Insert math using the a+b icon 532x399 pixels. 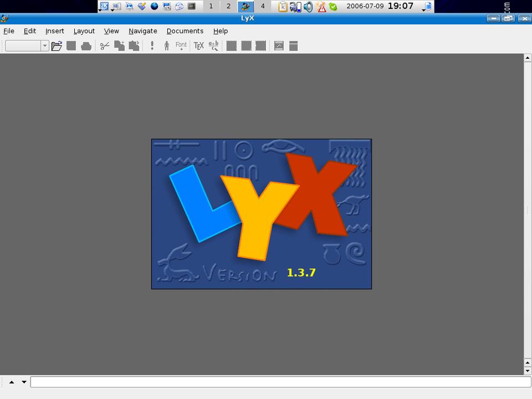point(213,46)
